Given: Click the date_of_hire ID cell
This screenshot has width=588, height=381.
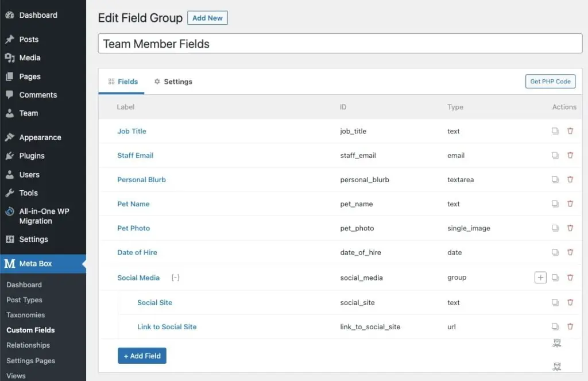Looking at the screenshot, I should [x=361, y=253].
